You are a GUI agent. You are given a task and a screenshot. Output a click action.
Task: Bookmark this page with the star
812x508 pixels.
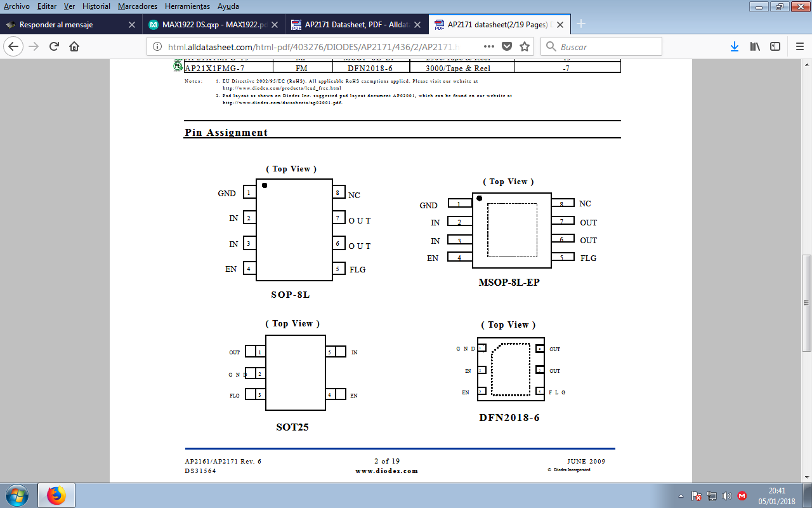(525, 46)
